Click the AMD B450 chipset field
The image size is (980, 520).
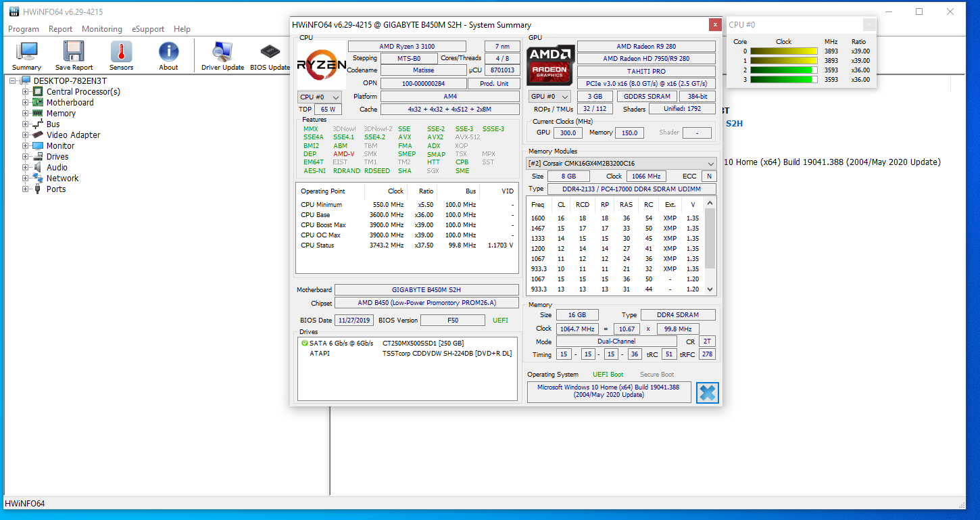pyautogui.click(x=426, y=304)
